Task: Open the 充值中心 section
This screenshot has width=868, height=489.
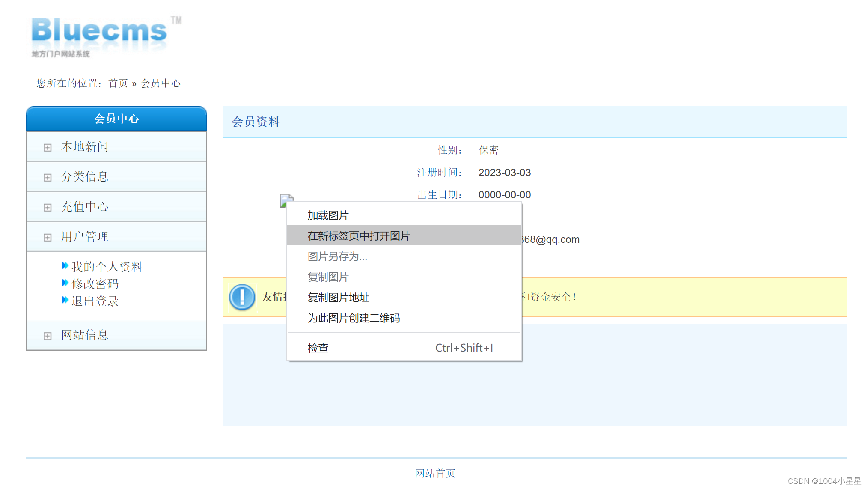Action: pyautogui.click(x=85, y=207)
